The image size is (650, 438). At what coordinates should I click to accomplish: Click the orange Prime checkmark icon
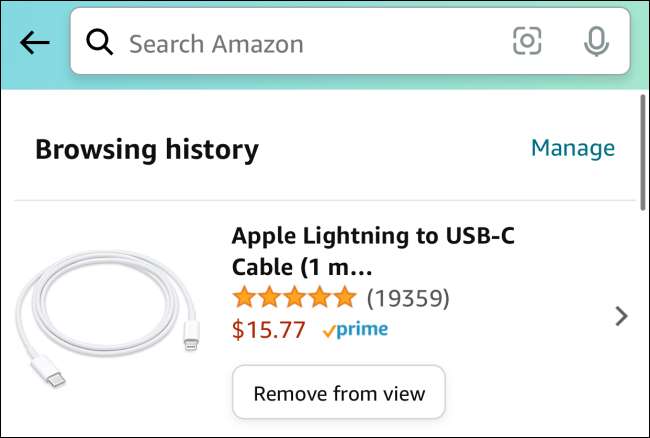329,331
